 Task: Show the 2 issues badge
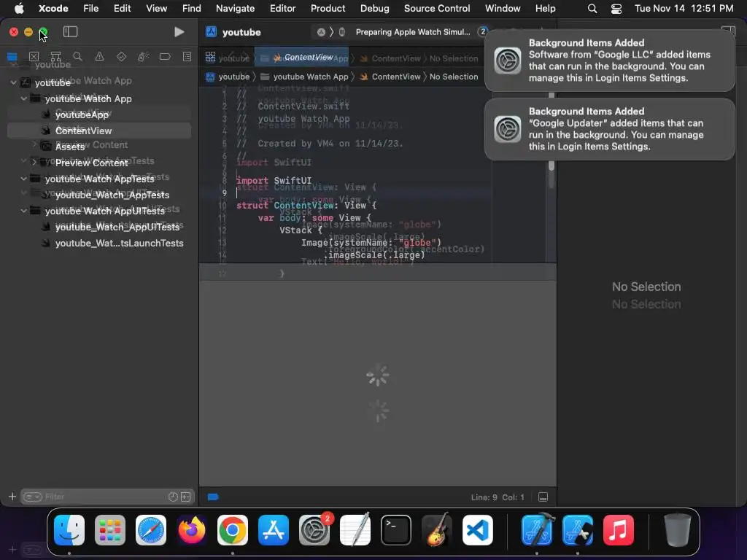483,31
